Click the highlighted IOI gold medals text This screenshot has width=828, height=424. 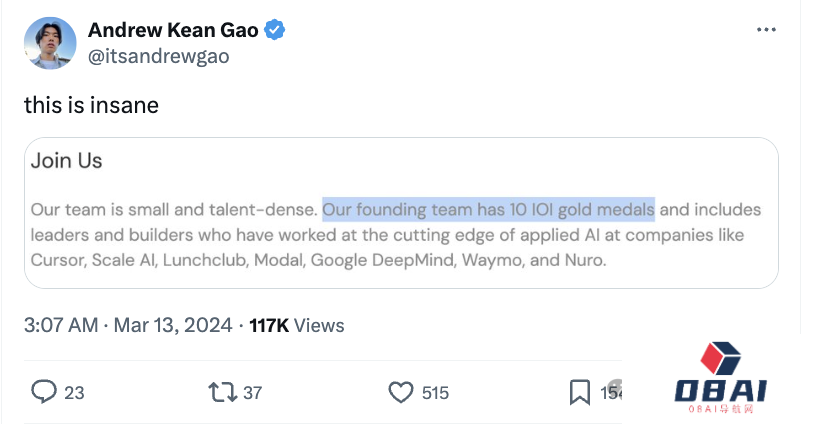pos(488,210)
